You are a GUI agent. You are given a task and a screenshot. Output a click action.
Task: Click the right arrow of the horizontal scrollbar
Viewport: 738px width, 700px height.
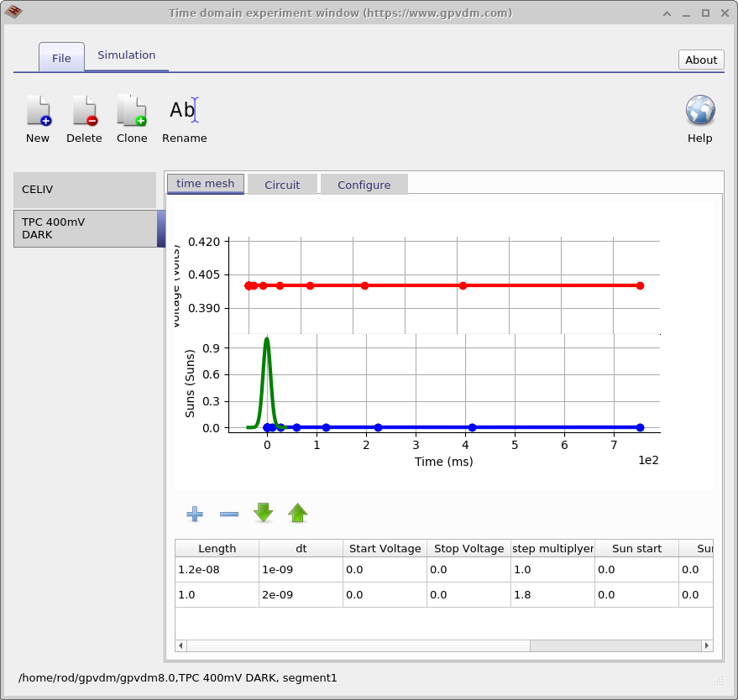point(706,645)
